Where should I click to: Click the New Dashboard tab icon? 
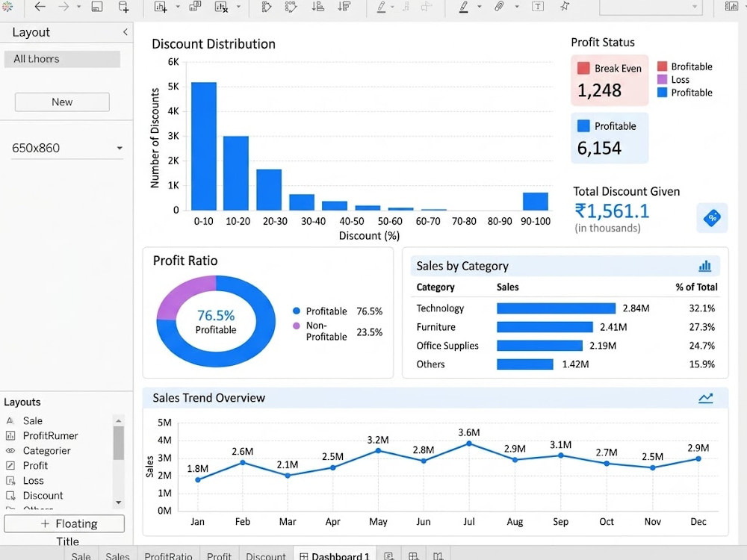[x=413, y=556]
